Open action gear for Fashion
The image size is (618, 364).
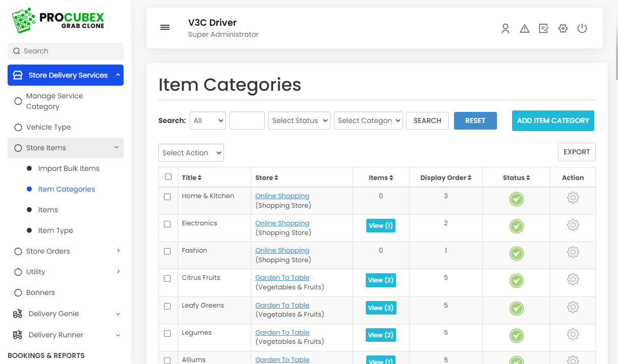click(573, 252)
